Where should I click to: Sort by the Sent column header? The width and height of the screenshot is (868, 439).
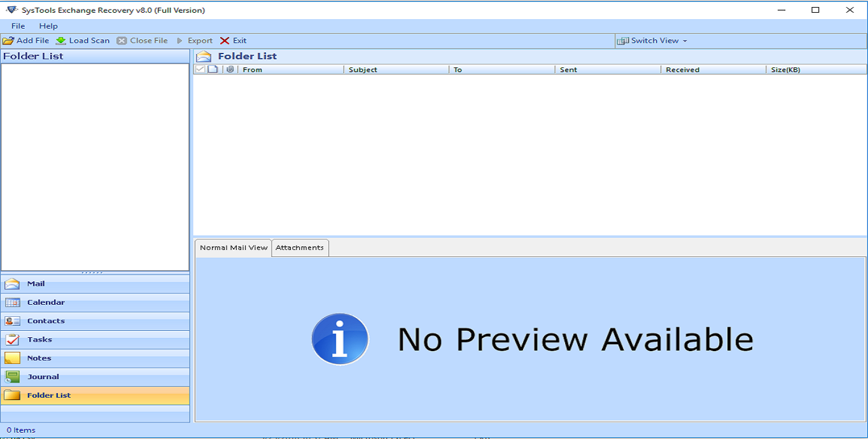[608, 69]
